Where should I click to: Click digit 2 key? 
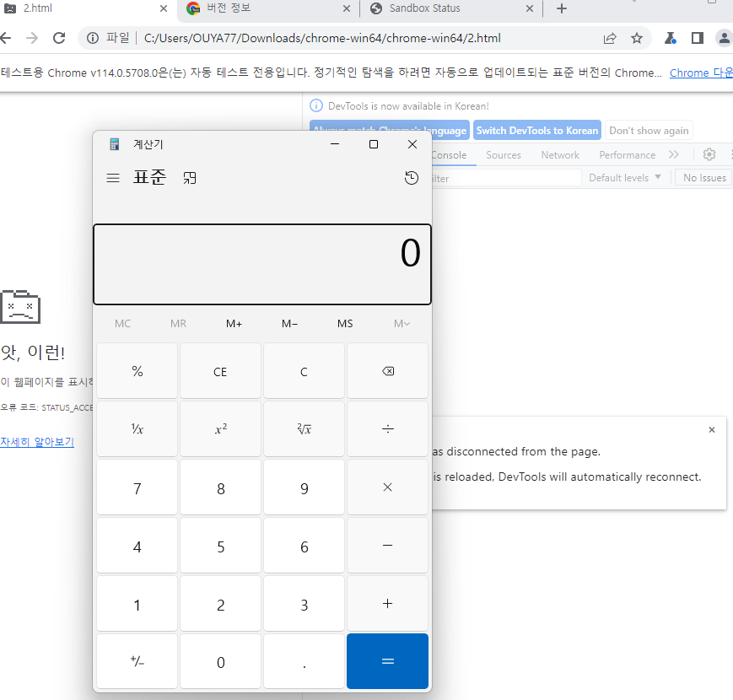pyautogui.click(x=220, y=604)
